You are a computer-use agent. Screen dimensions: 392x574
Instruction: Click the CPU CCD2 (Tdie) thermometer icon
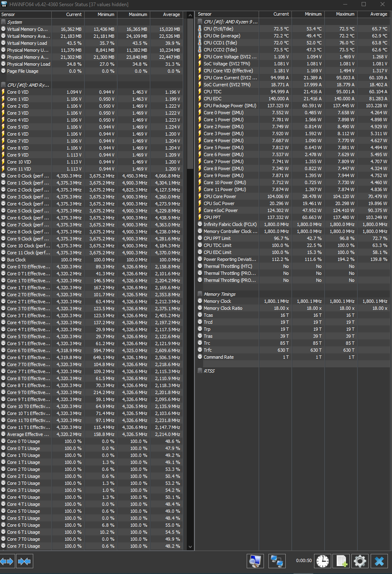(x=200, y=50)
